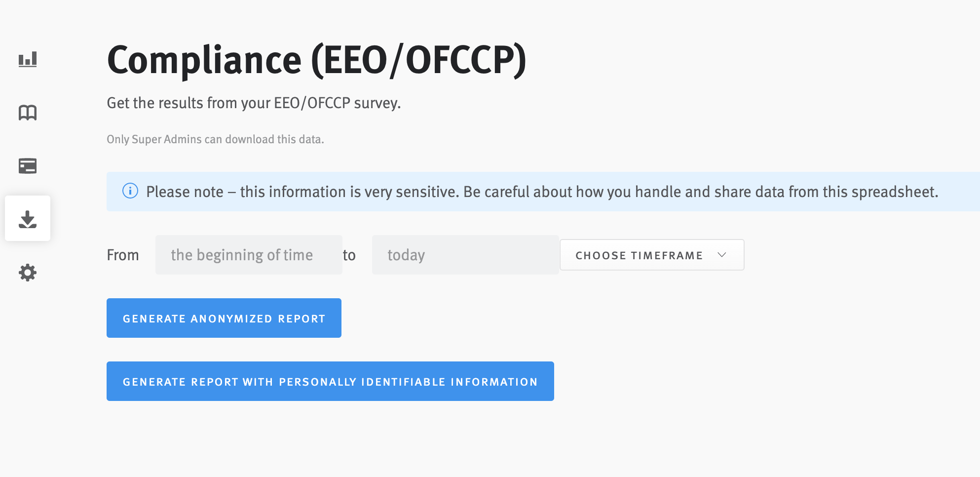Click the Compliance (EEO/OFCCP) page heading
This screenshot has height=477, width=980.
coord(317,60)
